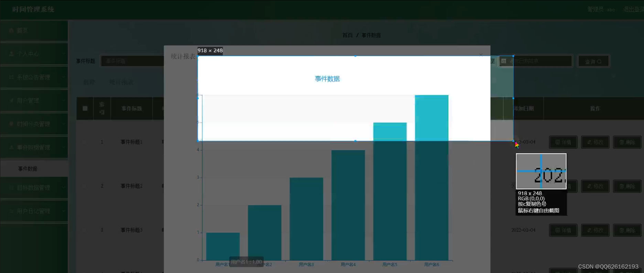Screen dimensions: 644x273
Task: Click 退出登录 in the top right
Action: pyautogui.click(x=633, y=9)
